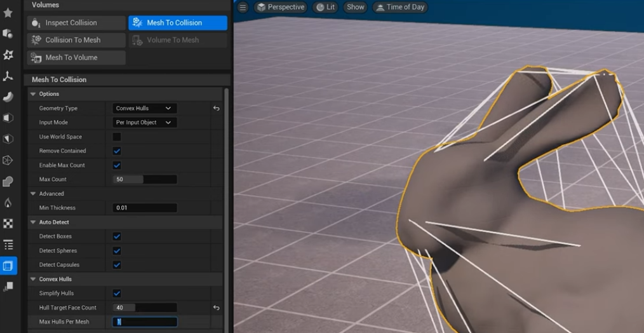Image resolution: width=644 pixels, height=333 pixels.
Task: Click the Inspect Collision tool icon
Action: click(x=36, y=23)
